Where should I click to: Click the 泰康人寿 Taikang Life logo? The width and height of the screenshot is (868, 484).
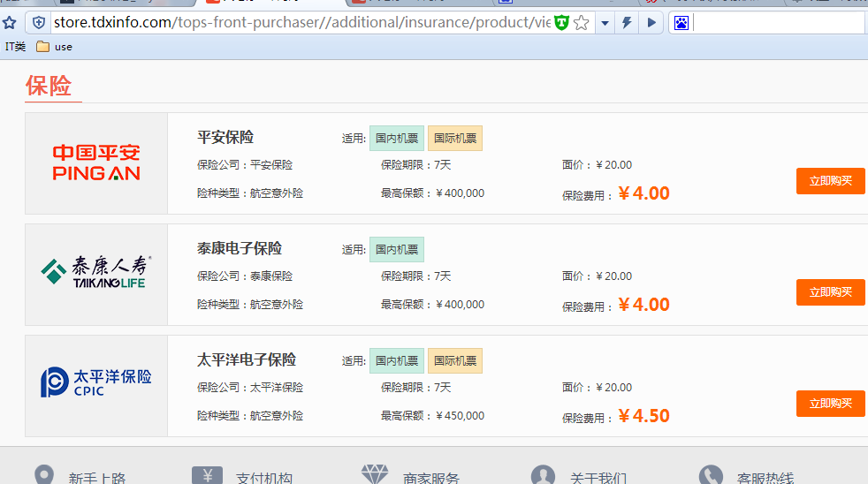96,272
